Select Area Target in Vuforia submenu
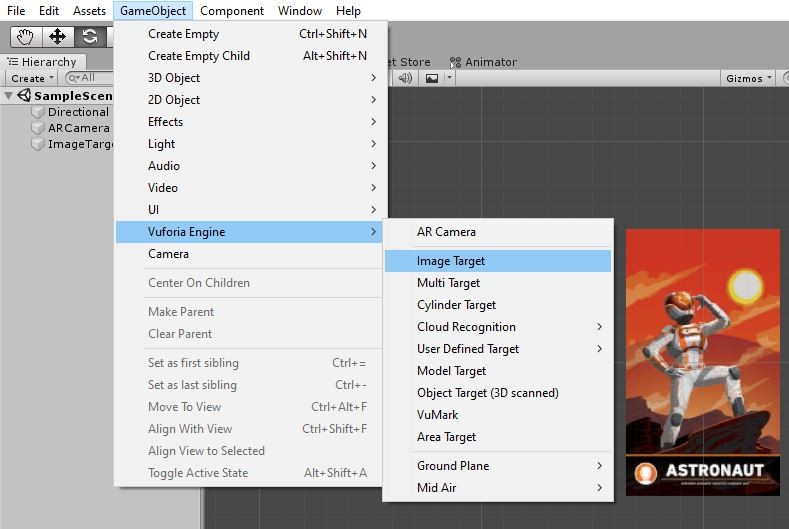This screenshot has width=789, height=529. pyautogui.click(x=498, y=437)
